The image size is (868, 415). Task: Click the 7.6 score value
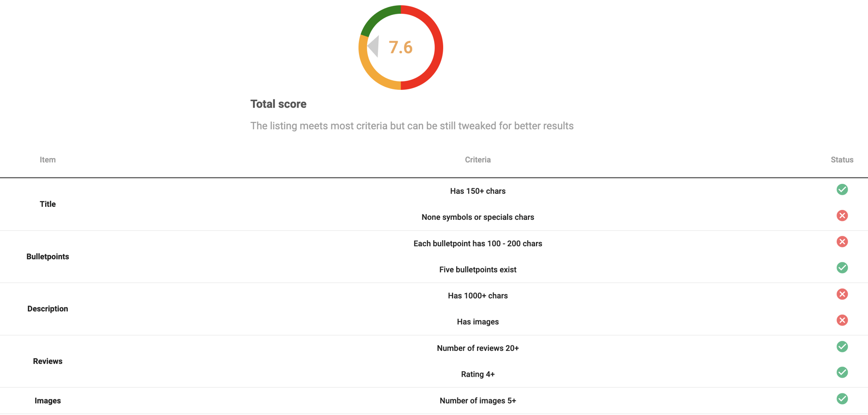(x=401, y=47)
